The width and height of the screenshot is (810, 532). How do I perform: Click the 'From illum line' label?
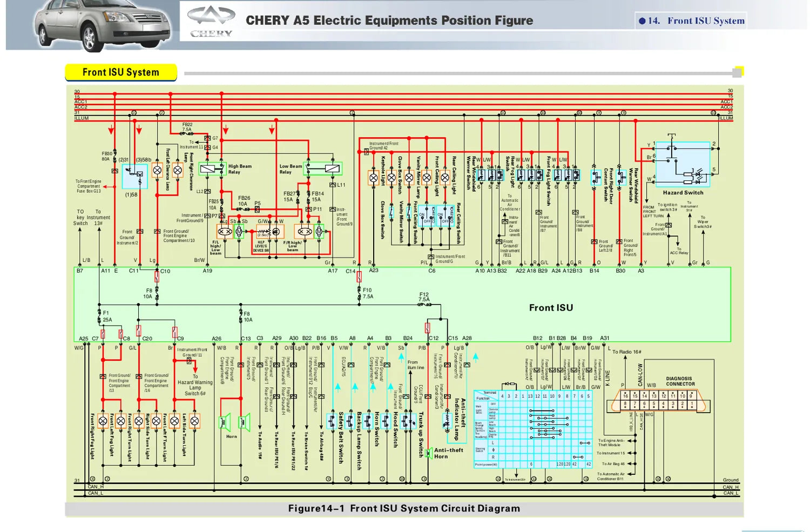(415, 365)
